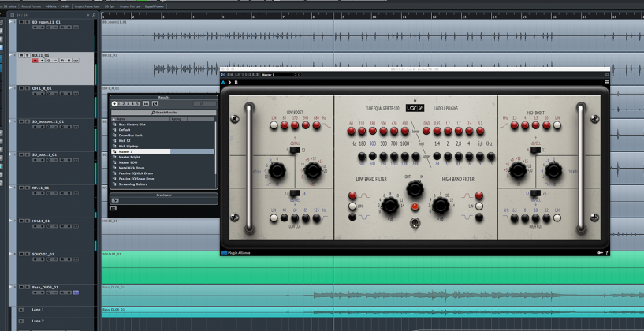Screen dimensions: 644x331
Task: Mute the BD_room.11_01 track
Action: 21,22
